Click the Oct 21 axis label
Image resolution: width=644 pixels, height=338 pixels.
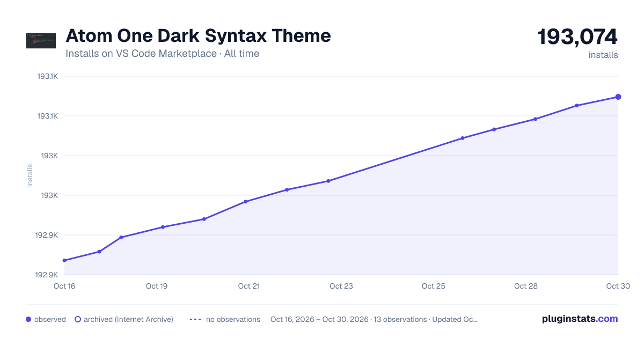pos(249,286)
